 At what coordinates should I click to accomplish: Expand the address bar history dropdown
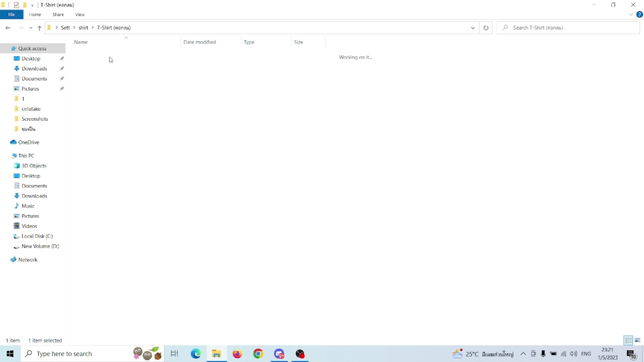pos(473,28)
